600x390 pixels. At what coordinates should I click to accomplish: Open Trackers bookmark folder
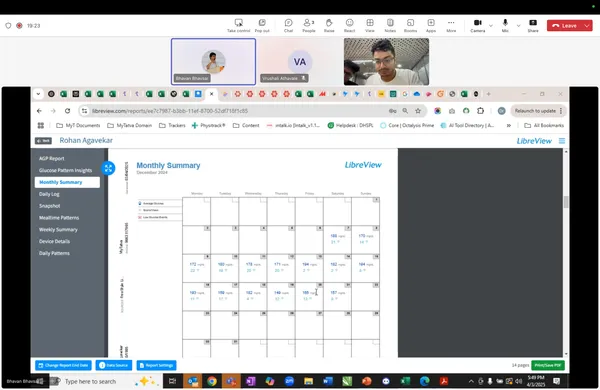(172, 125)
